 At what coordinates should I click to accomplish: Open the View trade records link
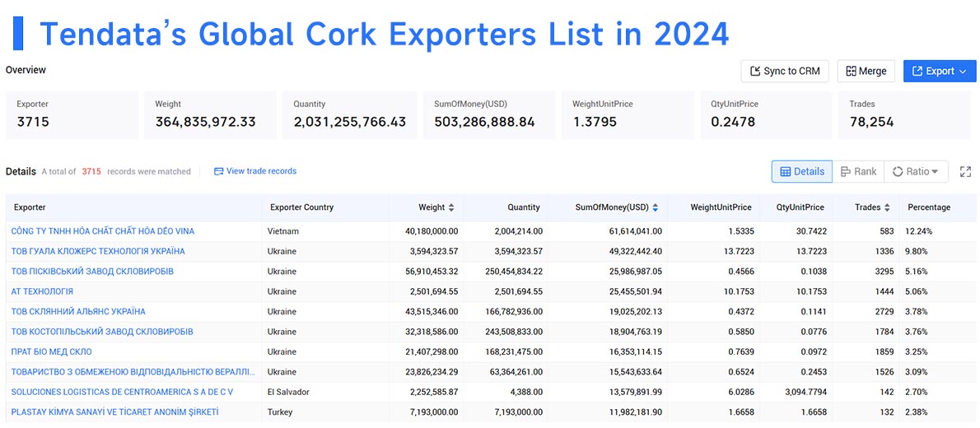(261, 171)
